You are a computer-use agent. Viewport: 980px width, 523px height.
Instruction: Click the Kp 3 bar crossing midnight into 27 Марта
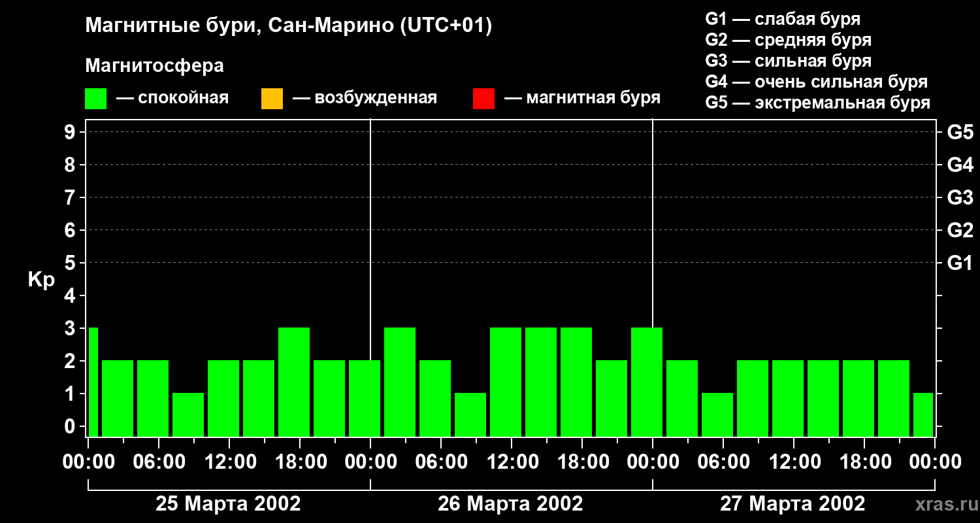click(647, 382)
